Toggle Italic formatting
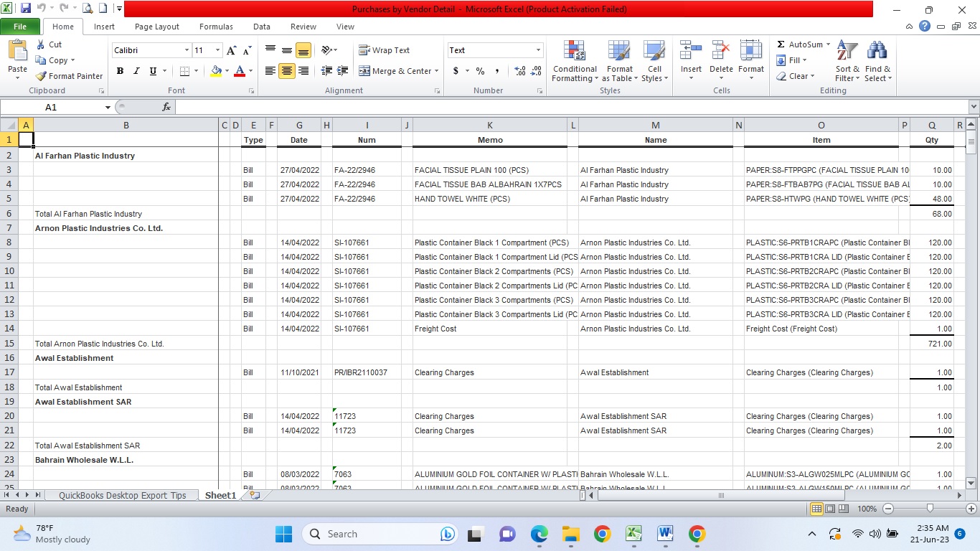This screenshot has height=551, width=980. (x=136, y=71)
